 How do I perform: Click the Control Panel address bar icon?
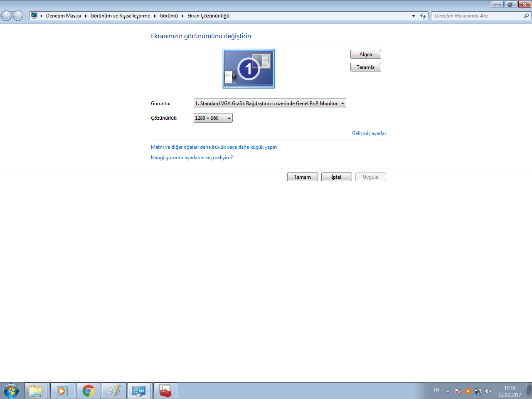coord(34,16)
